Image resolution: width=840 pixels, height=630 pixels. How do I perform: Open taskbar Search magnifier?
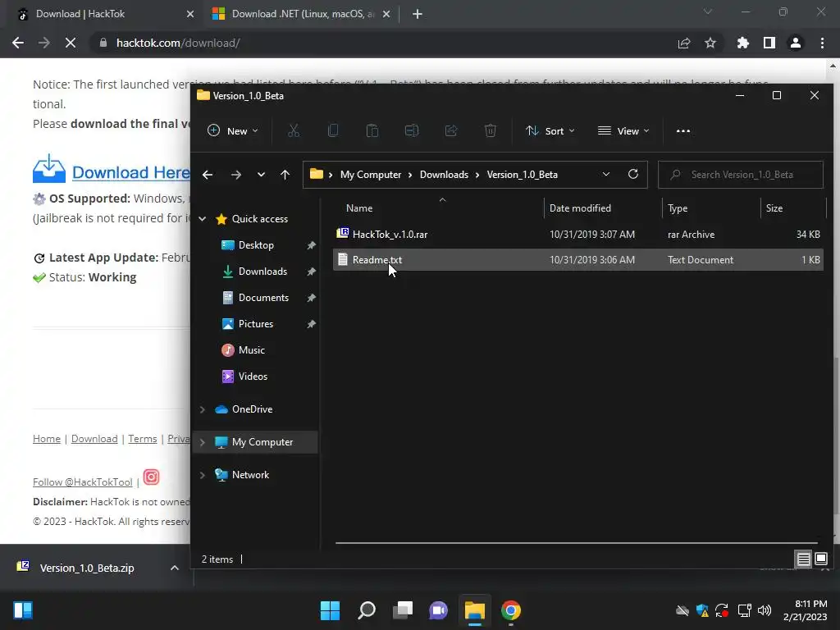coord(367,610)
